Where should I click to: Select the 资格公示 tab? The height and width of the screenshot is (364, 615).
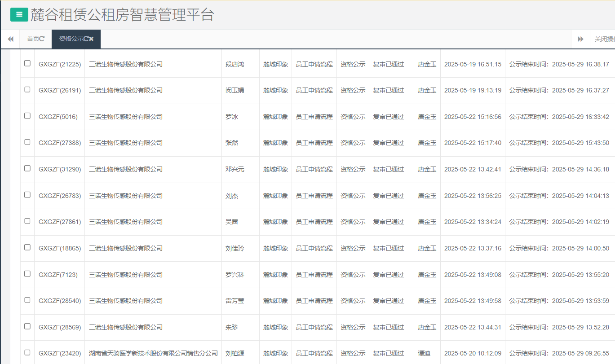click(x=72, y=39)
